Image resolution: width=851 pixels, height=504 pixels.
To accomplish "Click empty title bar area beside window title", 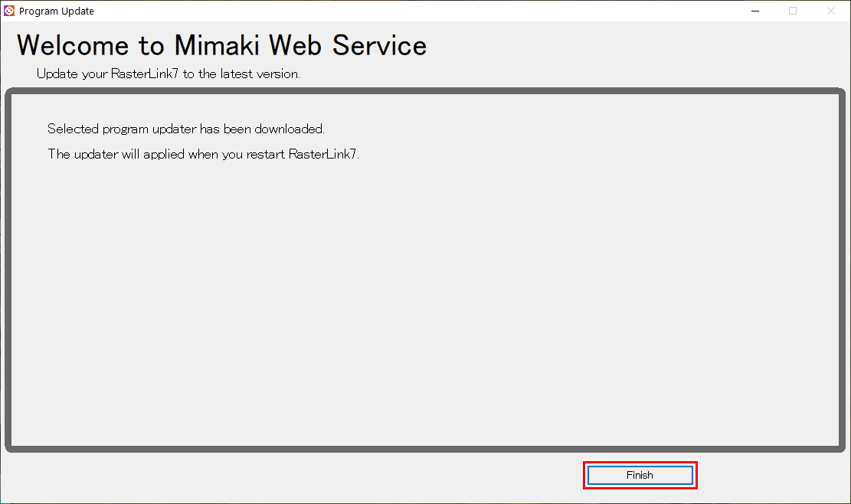I will point(421,11).
